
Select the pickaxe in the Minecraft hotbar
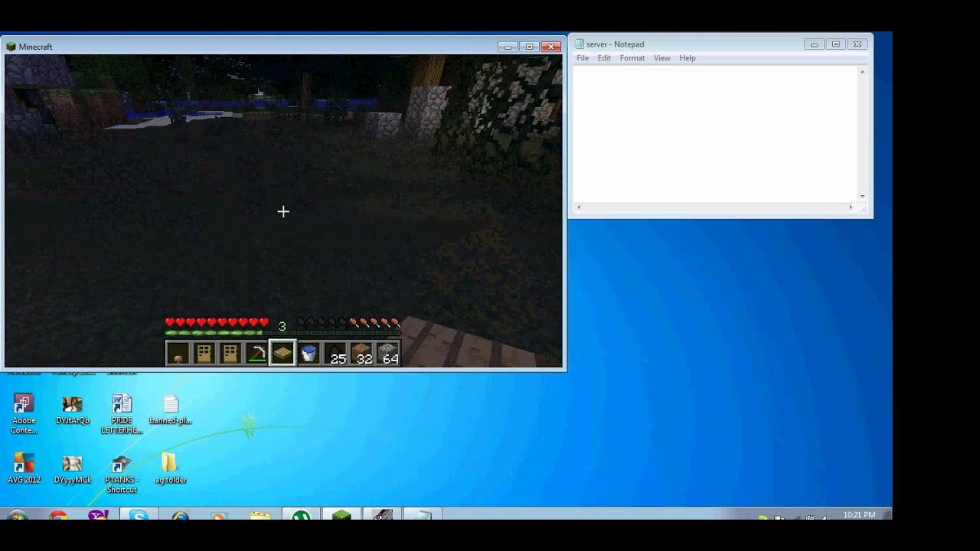point(256,353)
